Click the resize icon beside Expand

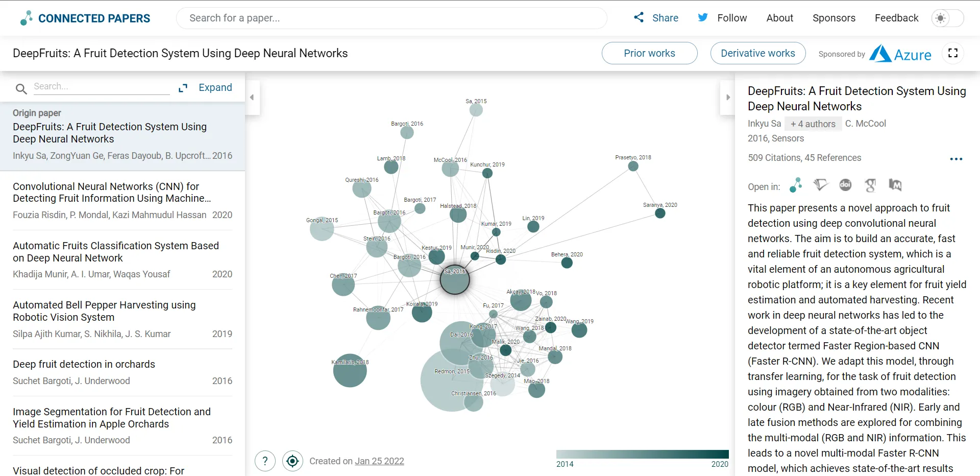tap(183, 88)
